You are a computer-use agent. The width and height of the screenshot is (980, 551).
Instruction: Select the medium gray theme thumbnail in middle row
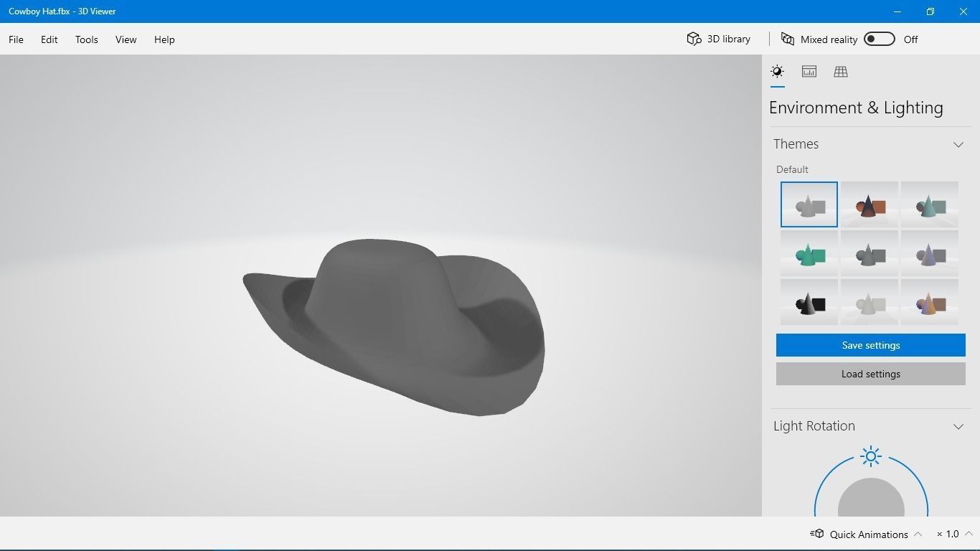point(870,253)
